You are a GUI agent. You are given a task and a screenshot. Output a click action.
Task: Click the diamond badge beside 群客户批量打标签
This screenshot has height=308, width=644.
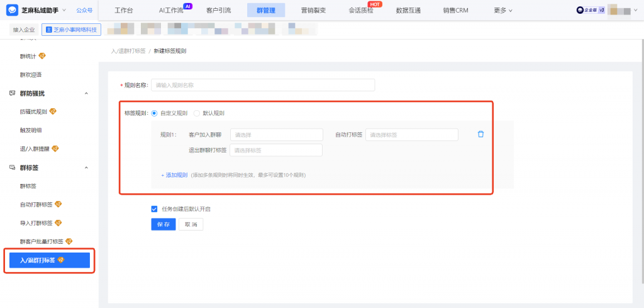(69, 241)
